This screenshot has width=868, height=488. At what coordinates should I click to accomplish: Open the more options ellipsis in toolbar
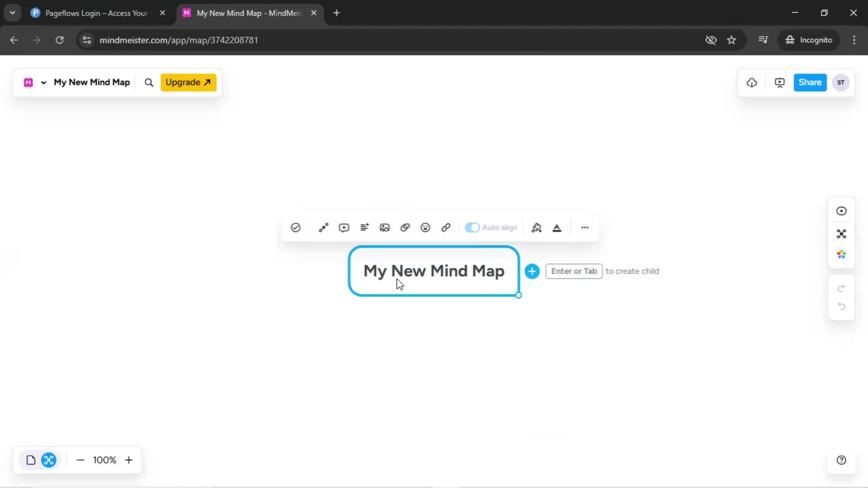point(585,227)
